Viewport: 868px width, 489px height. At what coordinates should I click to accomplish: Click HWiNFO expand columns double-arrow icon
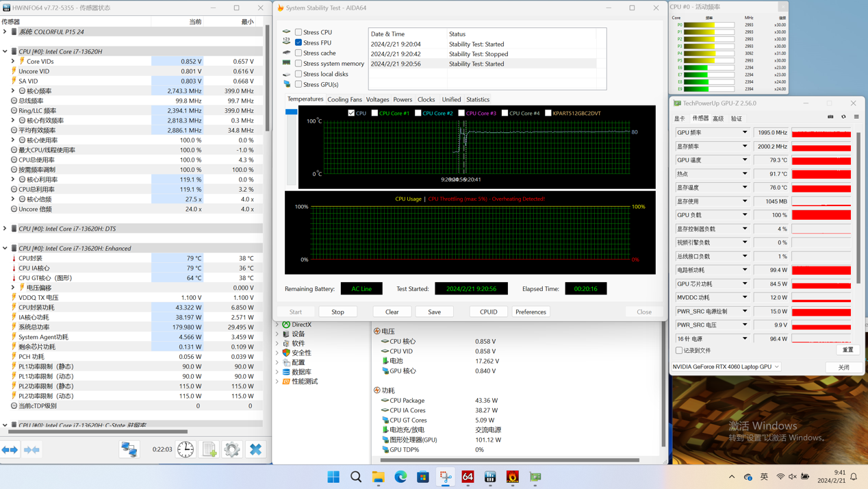pos(10,450)
